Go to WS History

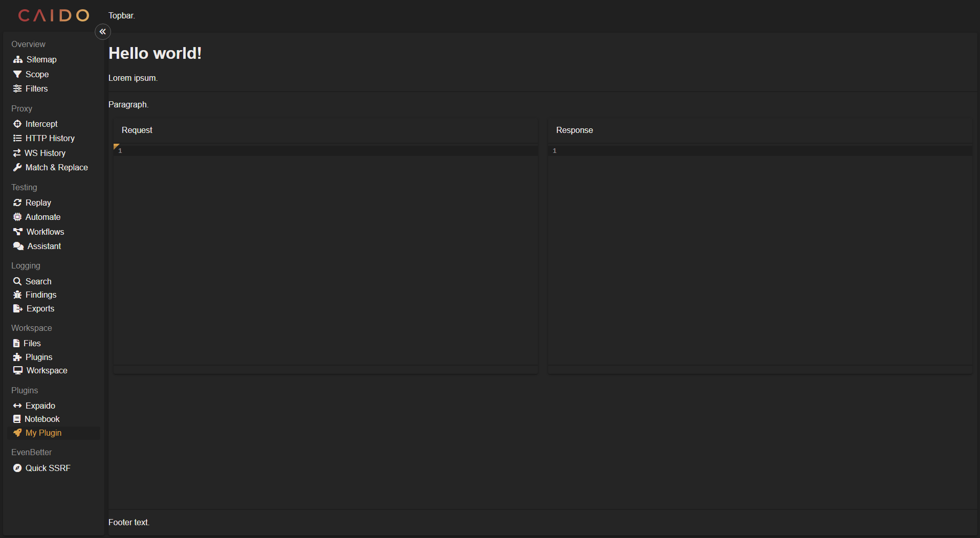(45, 153)
